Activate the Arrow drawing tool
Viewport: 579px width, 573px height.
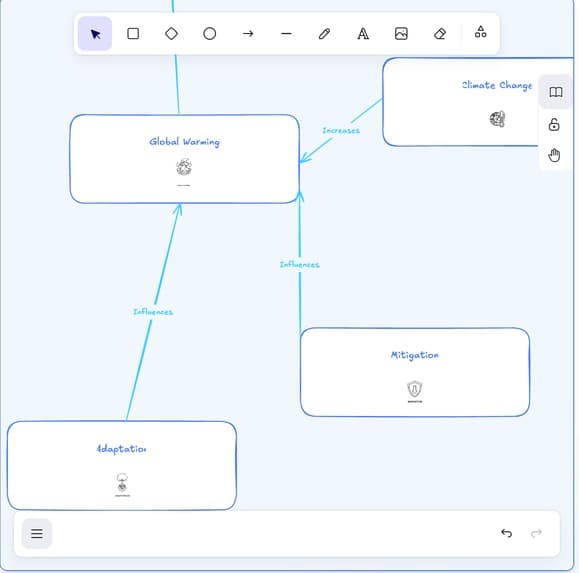coord(248,34)
